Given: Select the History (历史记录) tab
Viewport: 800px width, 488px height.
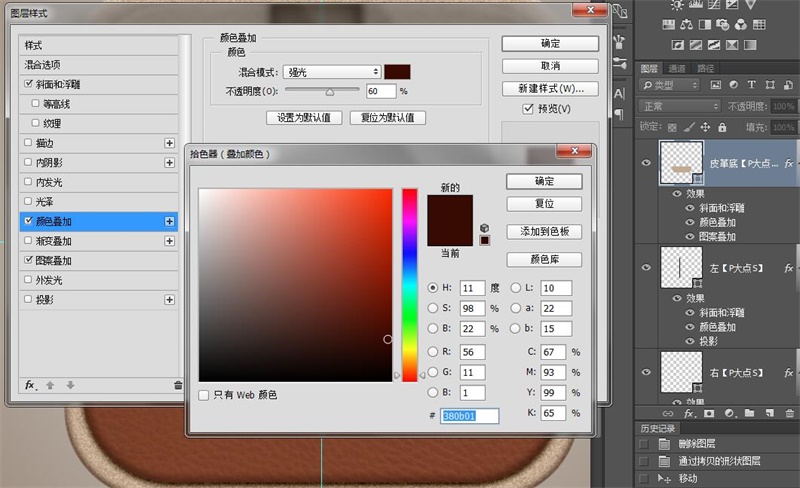Looking at the screenshot, I should [x=658, y=428].
